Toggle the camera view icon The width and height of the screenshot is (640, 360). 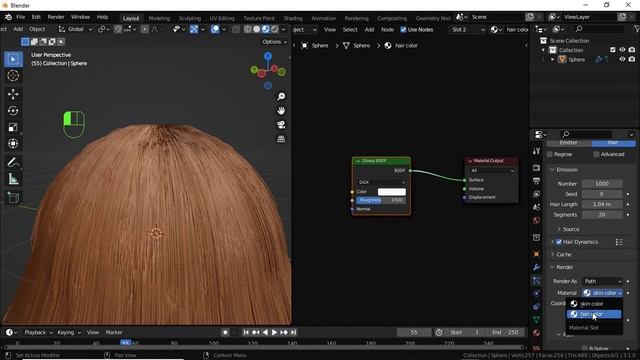[281, 125]
